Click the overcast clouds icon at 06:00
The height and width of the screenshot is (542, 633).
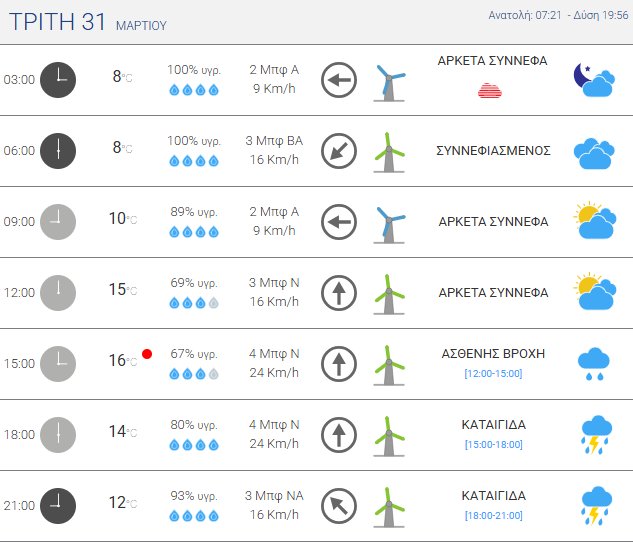(593, 152)
